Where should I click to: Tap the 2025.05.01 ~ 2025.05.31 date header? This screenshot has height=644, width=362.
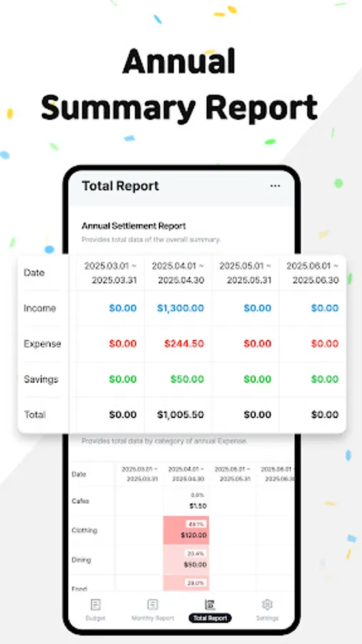(245, 273)
